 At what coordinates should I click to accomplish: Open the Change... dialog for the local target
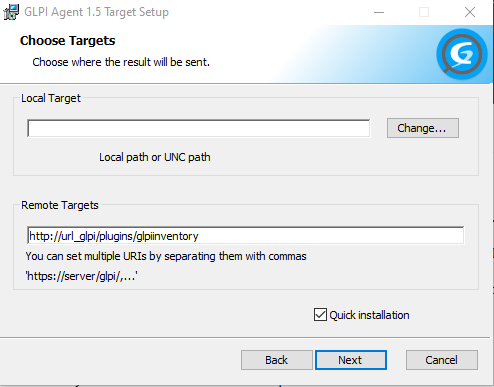[423, 128]
